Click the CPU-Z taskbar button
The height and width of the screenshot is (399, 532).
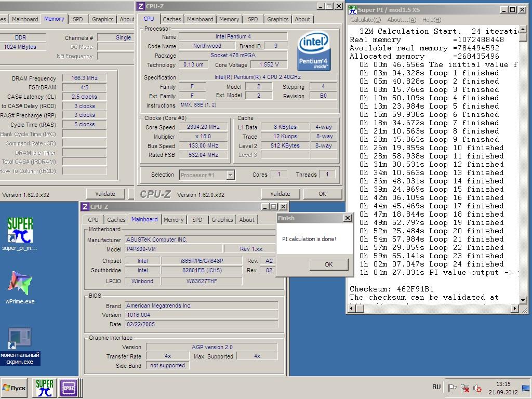[69, 388]
